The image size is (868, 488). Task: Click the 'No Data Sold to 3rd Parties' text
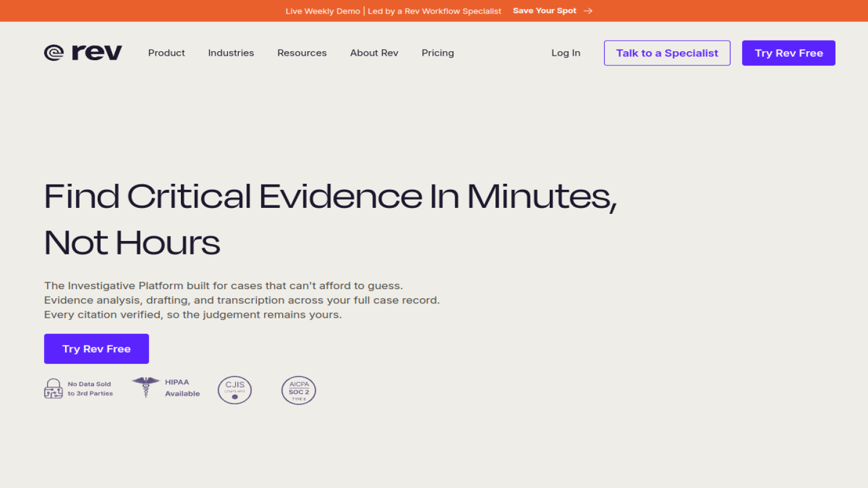pos(90,389)
